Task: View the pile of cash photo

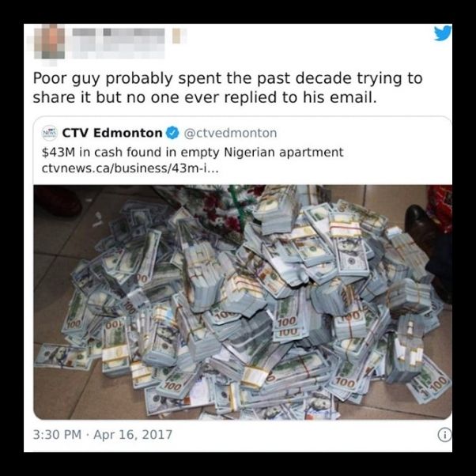Action: coord(242,302)
